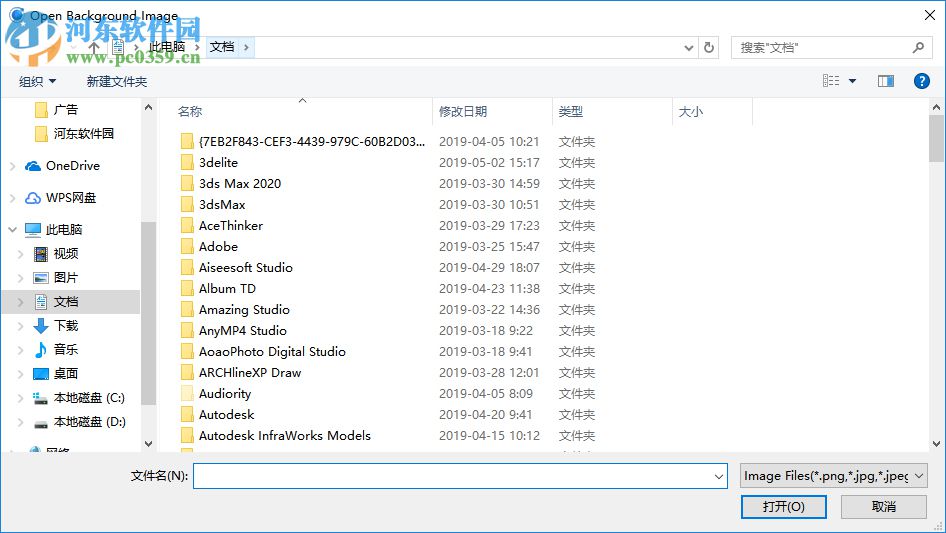Open the view options dropdown arrow

pos(852,81)
